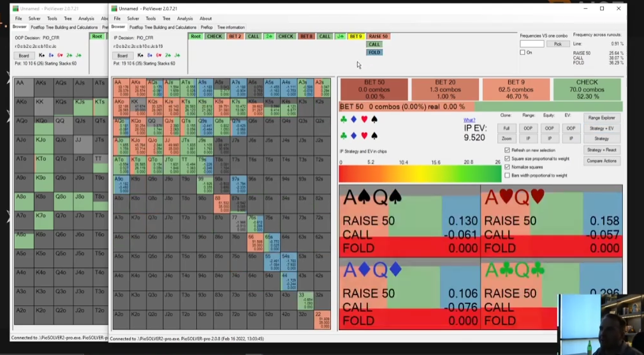Open Postflop Tree Building tab in front window

(x=163, y=27)
